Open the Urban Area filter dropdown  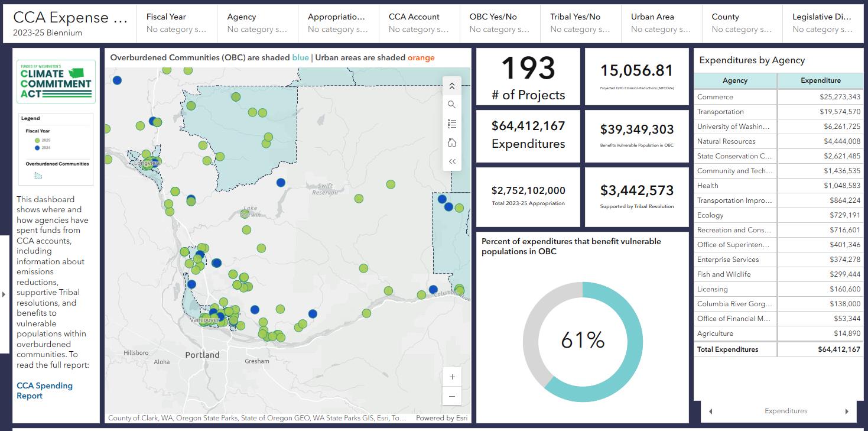[661, 23]
